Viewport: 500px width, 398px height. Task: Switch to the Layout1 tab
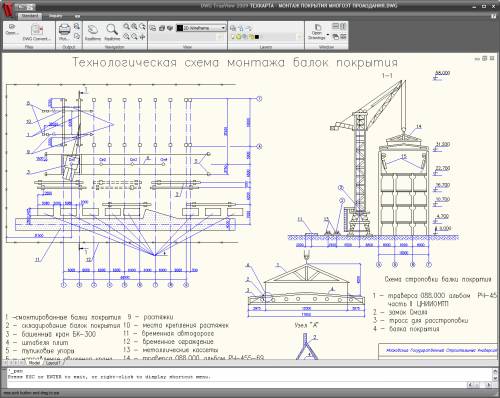pyautogui.click(x=52, y=363)
